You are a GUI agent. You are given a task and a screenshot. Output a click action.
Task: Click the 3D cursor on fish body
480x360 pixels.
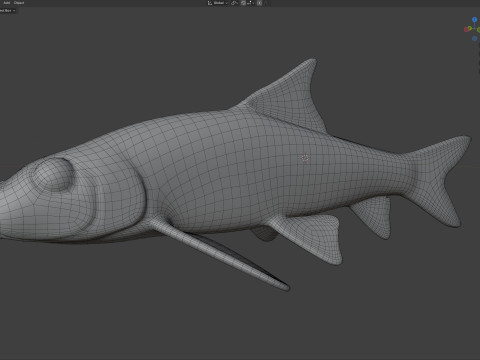coord(305,158)
